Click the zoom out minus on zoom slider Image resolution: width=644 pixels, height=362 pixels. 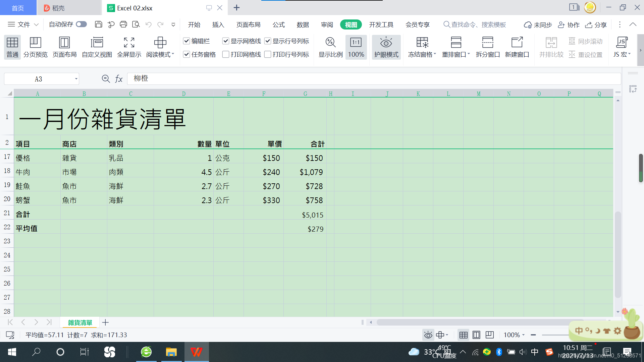coord(533,335)
